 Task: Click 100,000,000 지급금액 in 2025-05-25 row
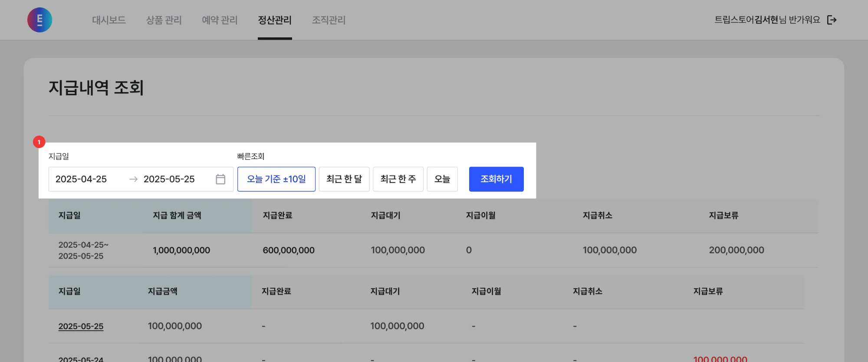(x=175, y=326)
